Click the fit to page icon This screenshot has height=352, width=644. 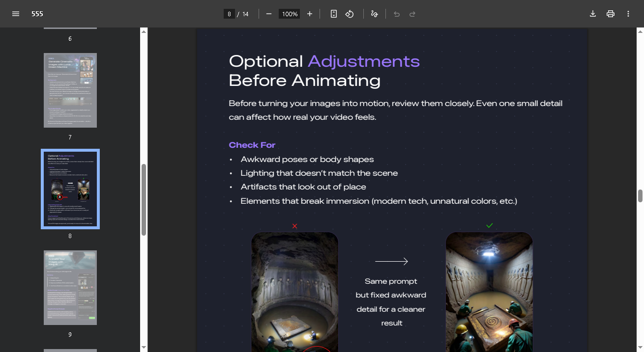pos(334,14)
